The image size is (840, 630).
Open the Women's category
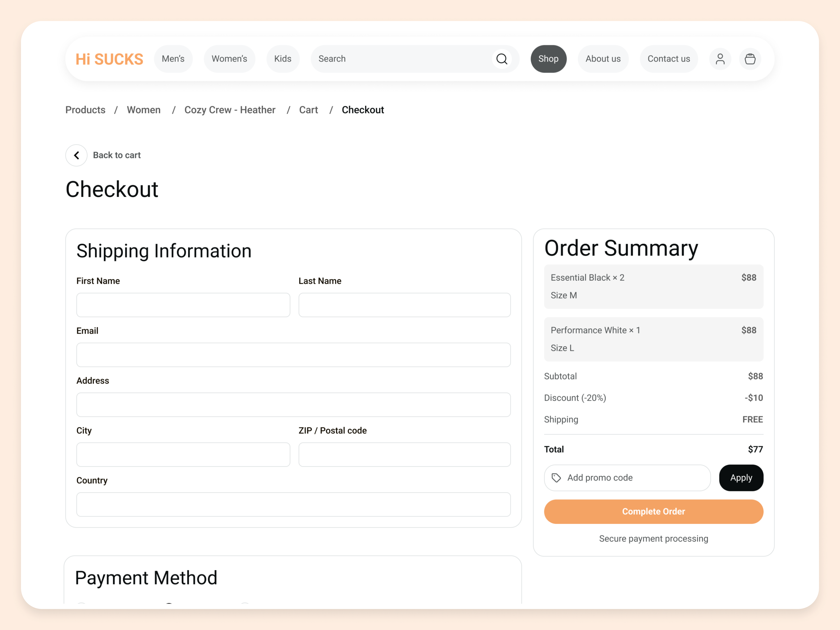click(x=229, y=59)
